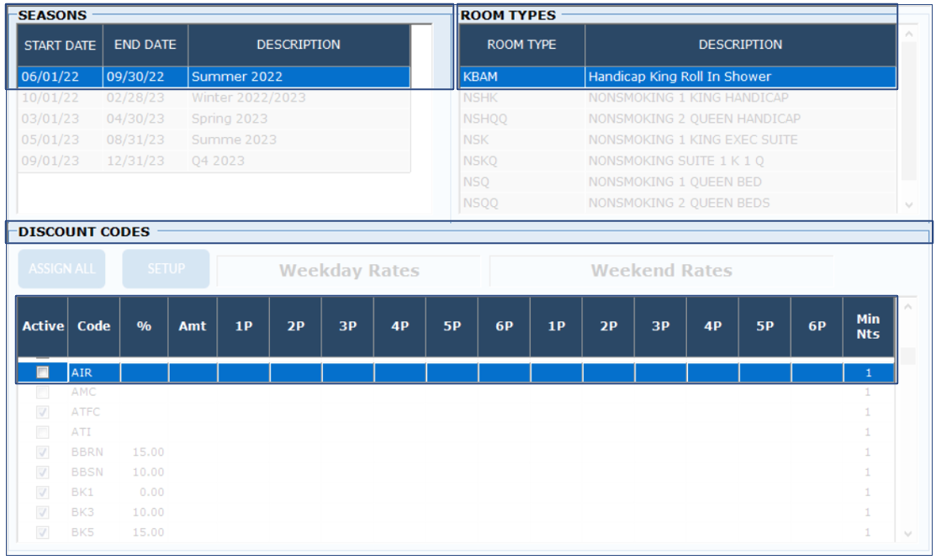Choose the Winter 2022/2023 season row
This screenshot has width=936, height=560.
214,98
